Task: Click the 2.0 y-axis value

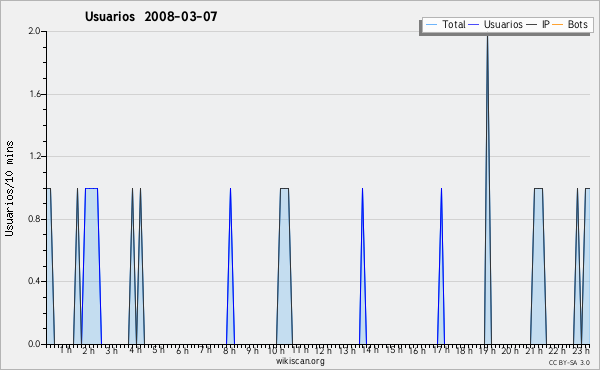Action: [x=34, y=31]
